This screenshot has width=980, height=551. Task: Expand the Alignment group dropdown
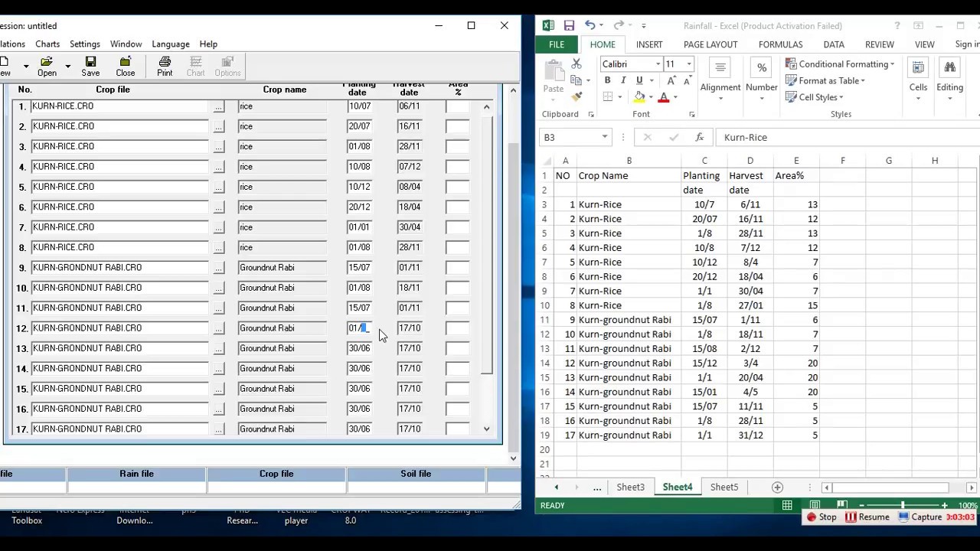click(720, 98)
